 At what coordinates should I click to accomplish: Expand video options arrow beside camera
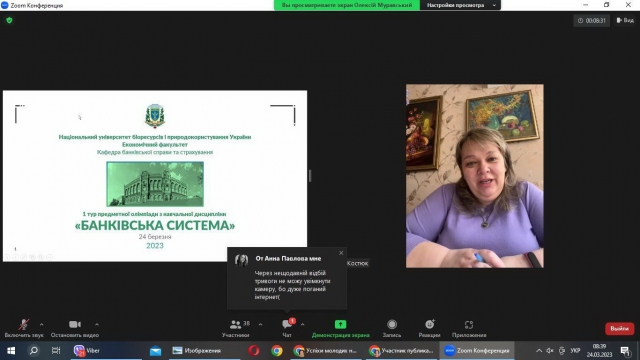coord(97,324)
